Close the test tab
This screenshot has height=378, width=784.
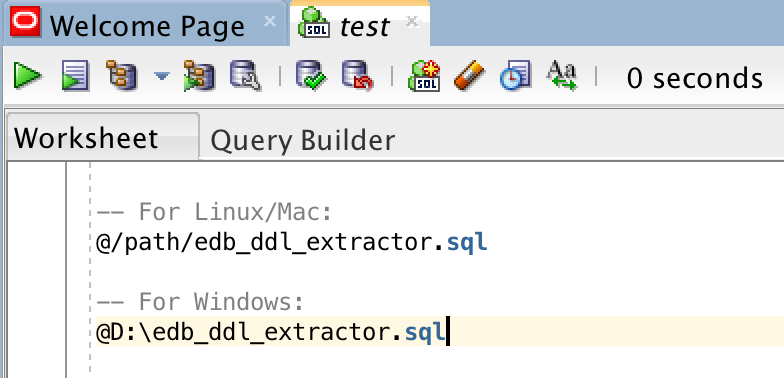tap(412, 21)
